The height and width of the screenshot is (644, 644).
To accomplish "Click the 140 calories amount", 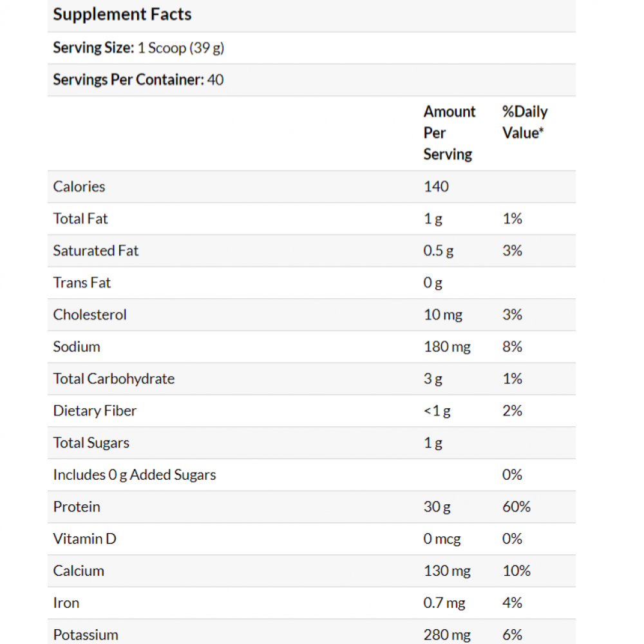I will 436,187.
